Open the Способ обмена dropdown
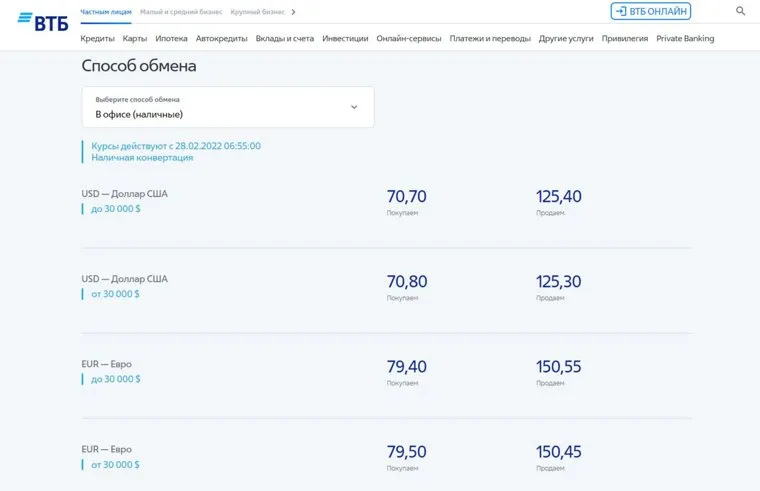760x491 pixels. [x=227, y=107]
